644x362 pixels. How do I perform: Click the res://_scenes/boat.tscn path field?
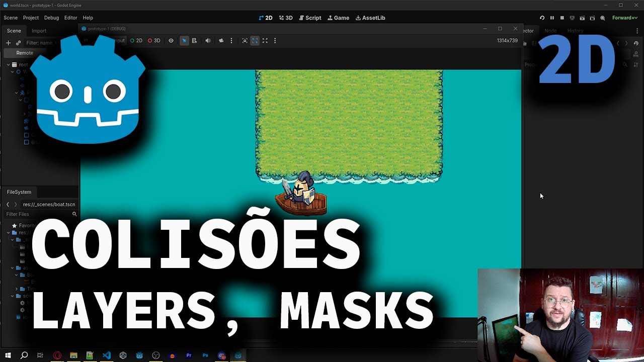click(49, 205)
